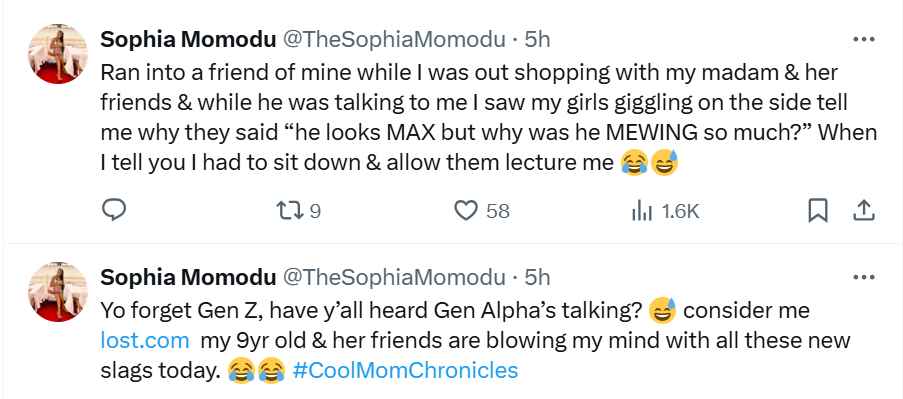Open the tweet about MEWING text
Viewport: 903px width, 399px height.
(488, 118)
